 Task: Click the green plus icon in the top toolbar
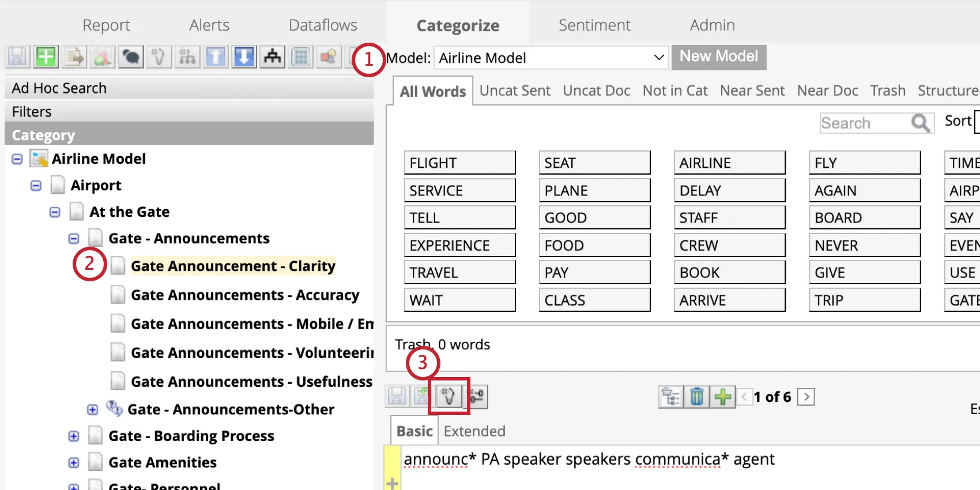[46, 57]
